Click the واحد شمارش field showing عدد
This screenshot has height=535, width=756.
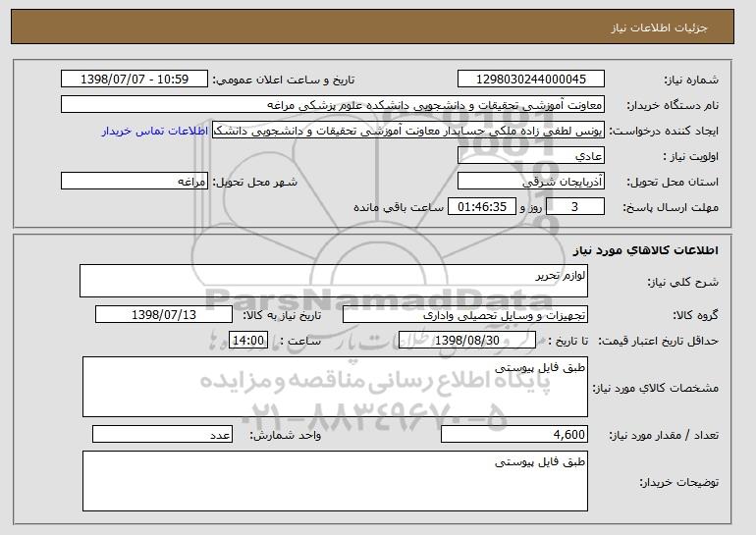(162, 434)
